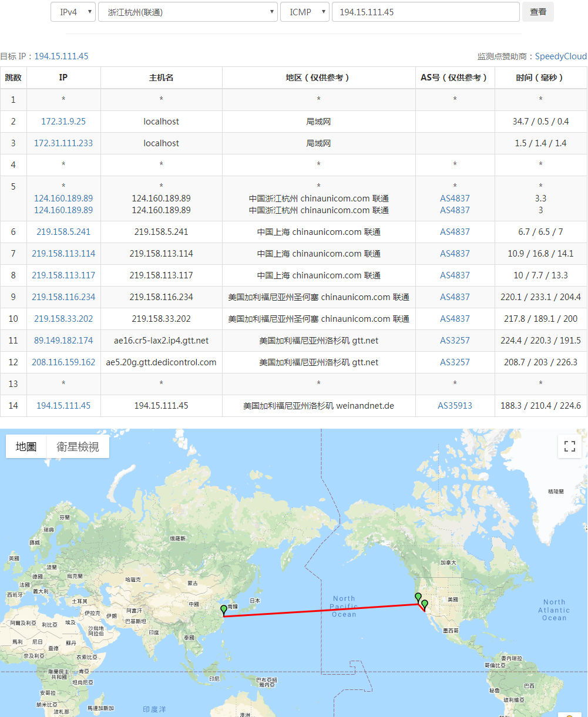
Task: Open AS4837 link in hop 9 row
Action: (455, 297)
